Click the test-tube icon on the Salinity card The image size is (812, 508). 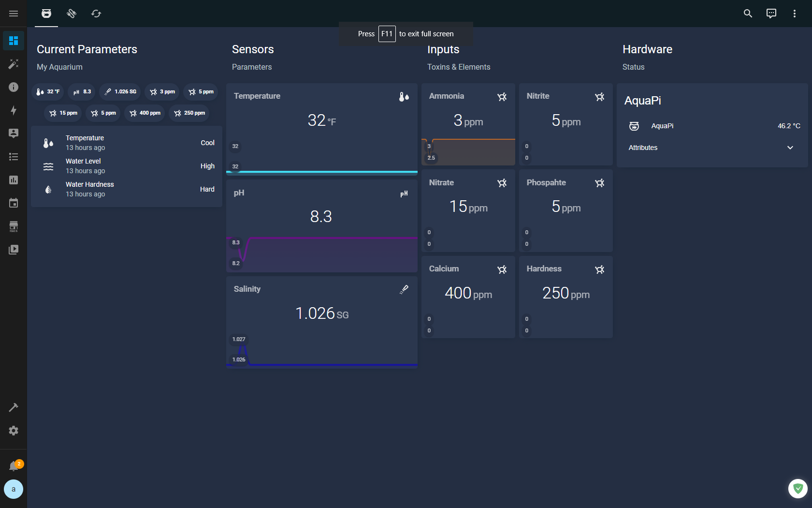point(404,289)
